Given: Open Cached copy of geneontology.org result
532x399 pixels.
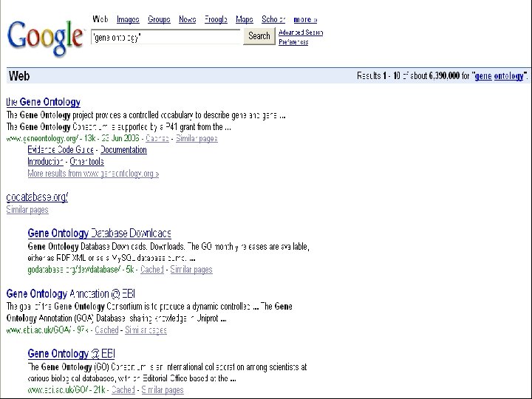Looking at the screenshot, I should [x=157, y=138].
